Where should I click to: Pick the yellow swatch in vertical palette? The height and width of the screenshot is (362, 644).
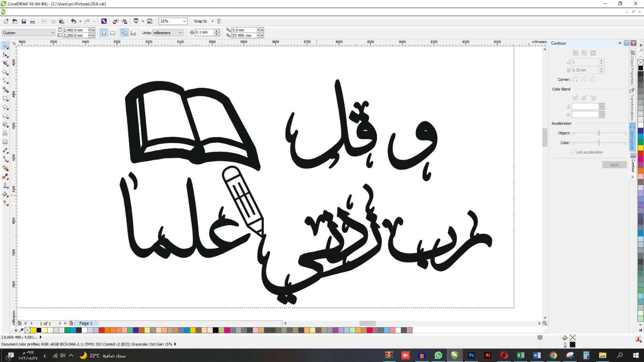pos(640,148)
